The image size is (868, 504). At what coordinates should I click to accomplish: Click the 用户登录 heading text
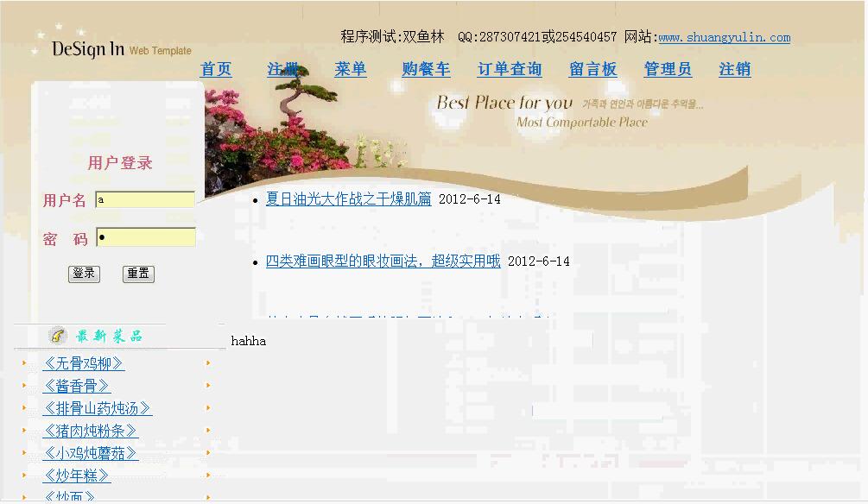(120, 162)
